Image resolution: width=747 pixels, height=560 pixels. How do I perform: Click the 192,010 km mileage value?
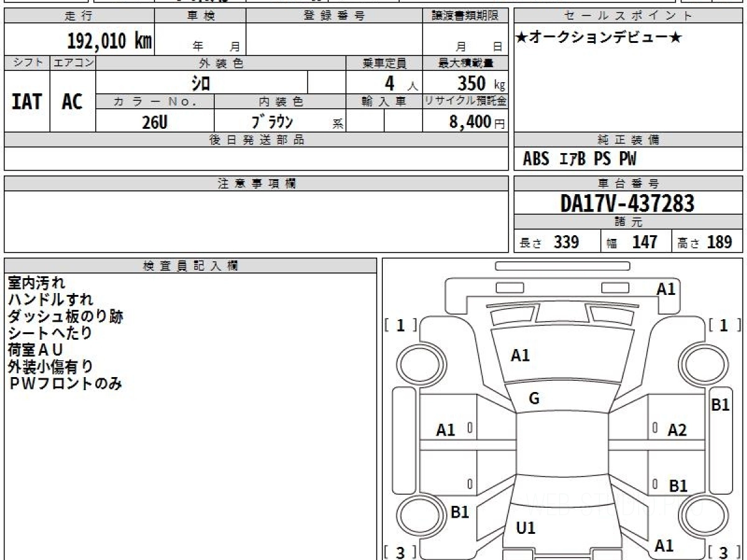pyautogui.click(x=110, y=41)
